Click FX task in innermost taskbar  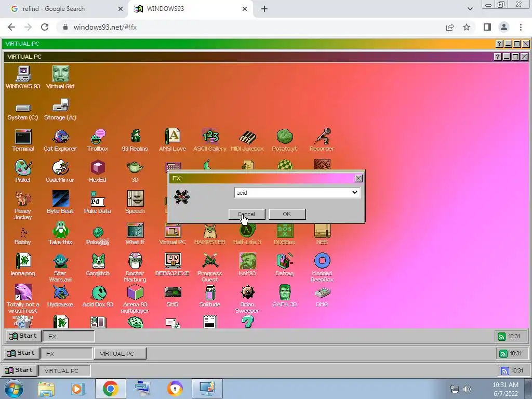69,337
